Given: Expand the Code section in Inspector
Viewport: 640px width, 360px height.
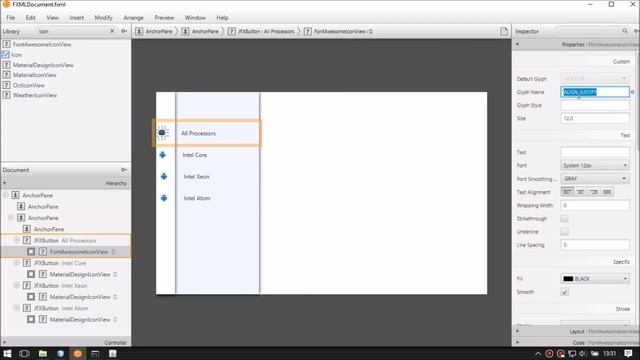Looking at the screenshot, I should coord(576,342).
